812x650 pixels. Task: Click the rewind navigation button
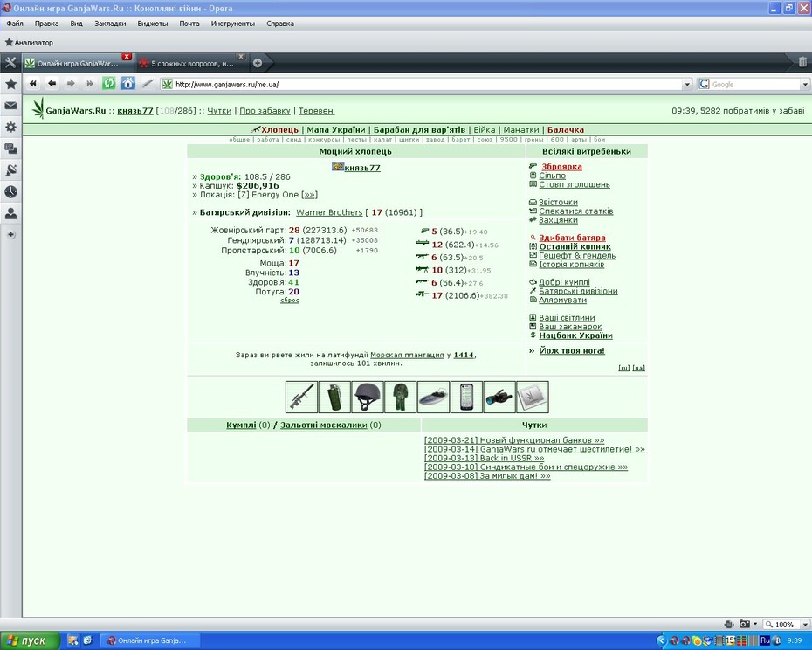[x=33, y=84]
